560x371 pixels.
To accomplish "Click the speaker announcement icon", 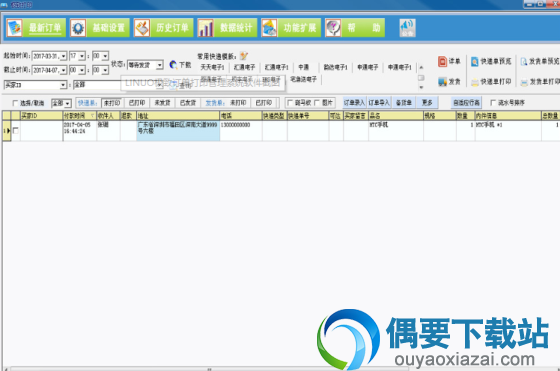I will 407,28.
